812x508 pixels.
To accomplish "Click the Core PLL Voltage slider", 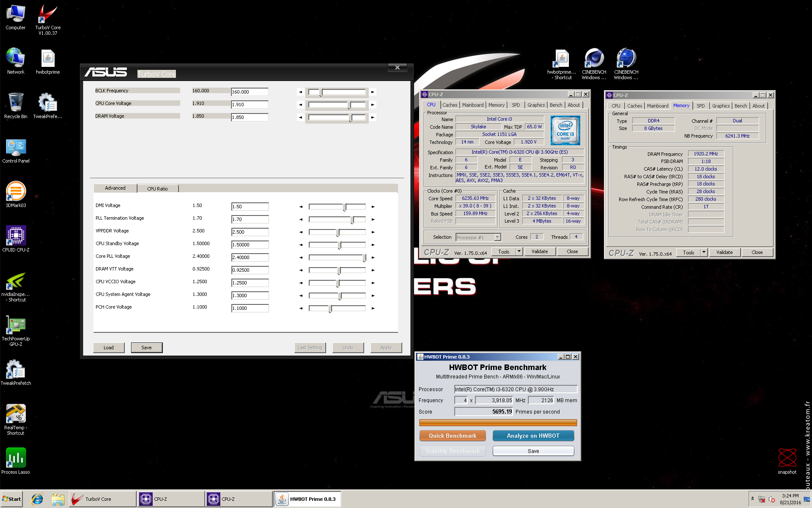I will pos(337,257).
